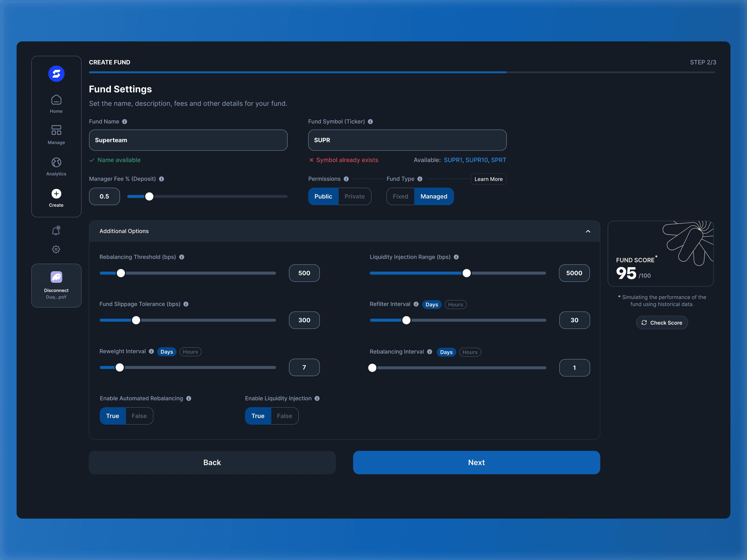Open the notifications bell
The width and height of the screenshot is (747, 560).
pyautogui.click(x=56, y=231)
